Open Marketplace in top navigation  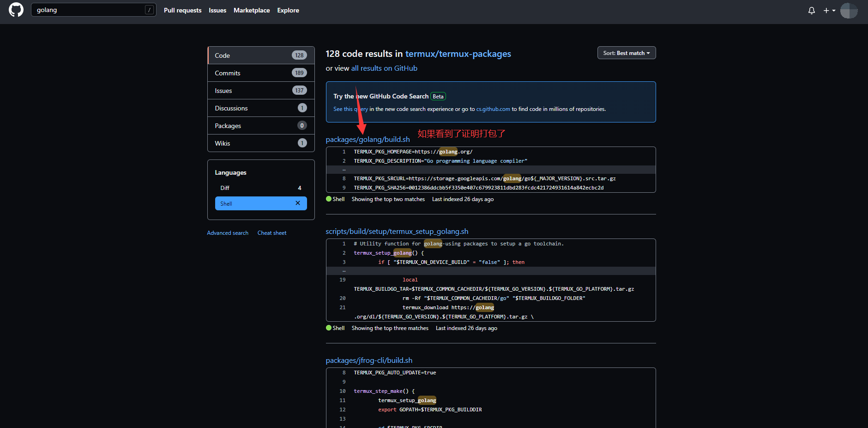(252, 10)
